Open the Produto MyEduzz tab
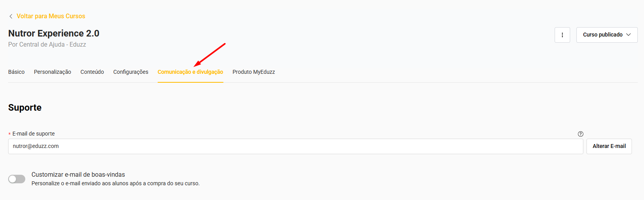The image size is (644, 200). tap(253, 72)
